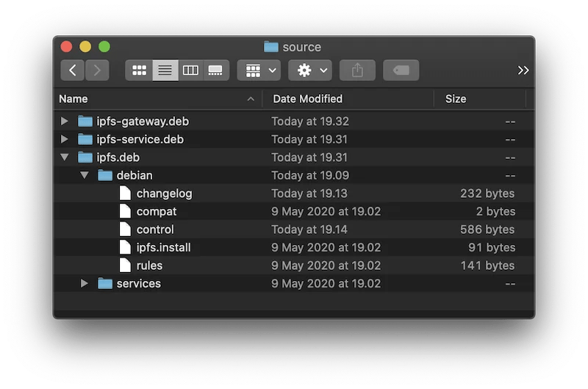Show more toolbar items with double chevron
Screen dimensions: 588x389
click(x=523, y=70)
